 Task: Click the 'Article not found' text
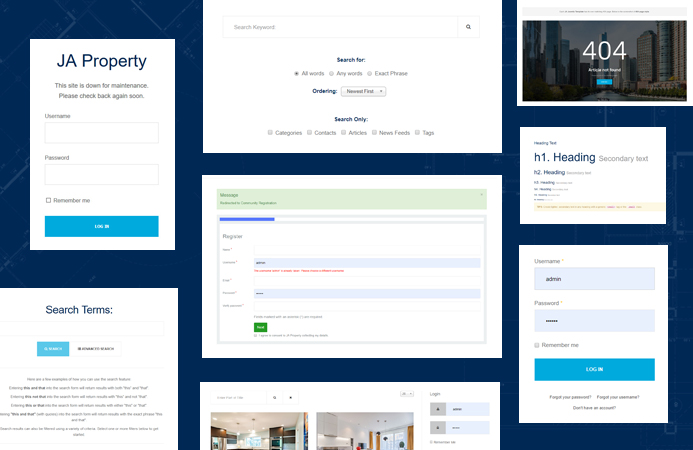604,70
